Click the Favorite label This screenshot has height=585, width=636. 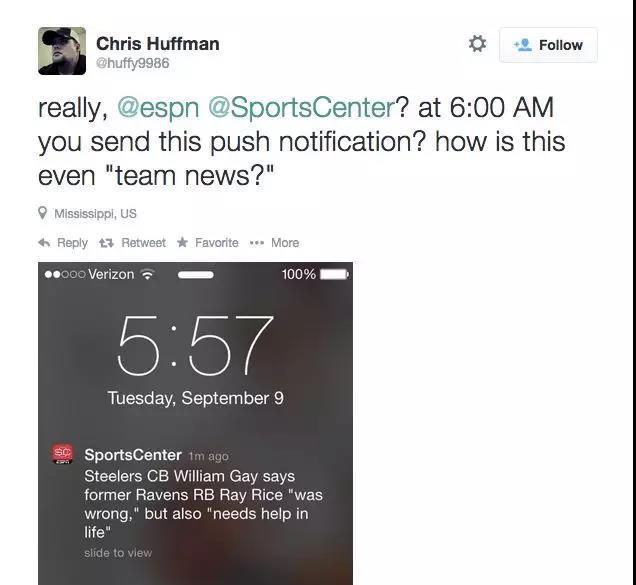click(217, 243)
